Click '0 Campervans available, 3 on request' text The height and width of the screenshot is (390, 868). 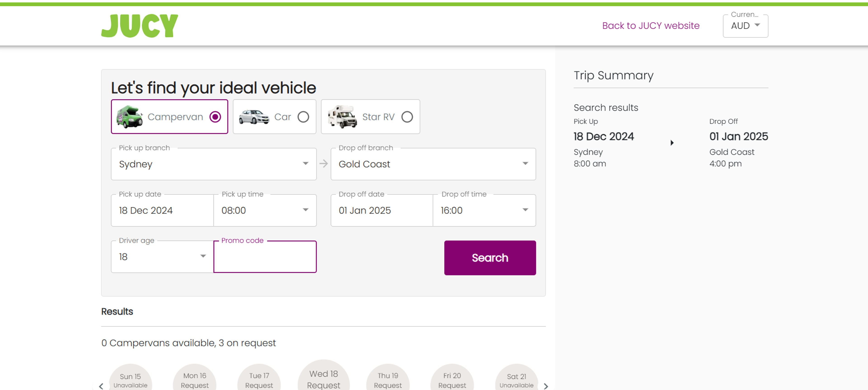pyautogui.click(x=188, y=343)
